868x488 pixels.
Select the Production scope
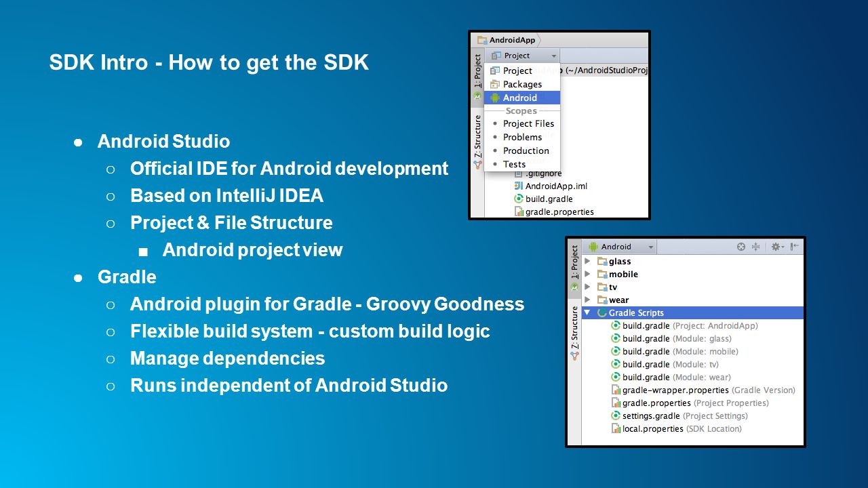click(x=522, y=150)
